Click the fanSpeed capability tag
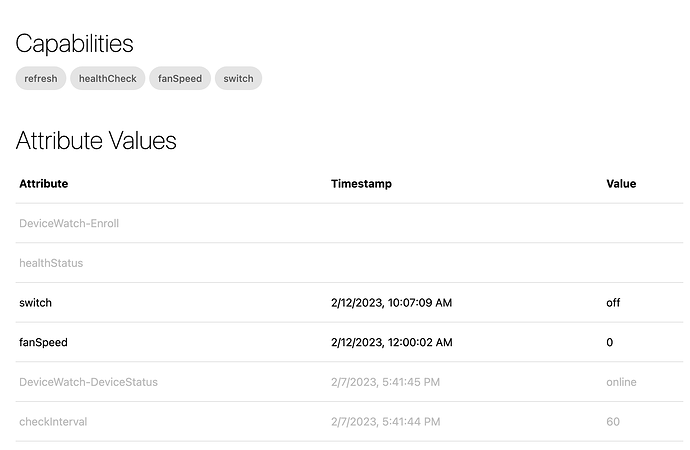Image resolution: width=690 pixels, height=450 pixels. point(180,79)
